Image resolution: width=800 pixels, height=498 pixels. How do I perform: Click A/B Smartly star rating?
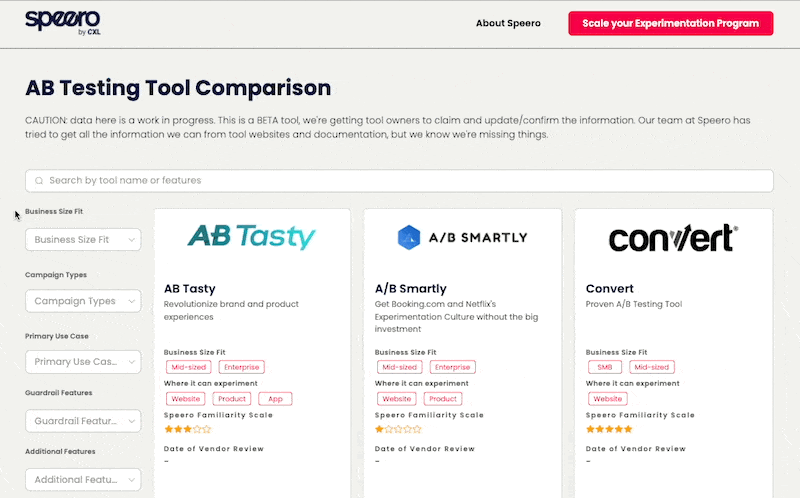[x=398, y=429]
